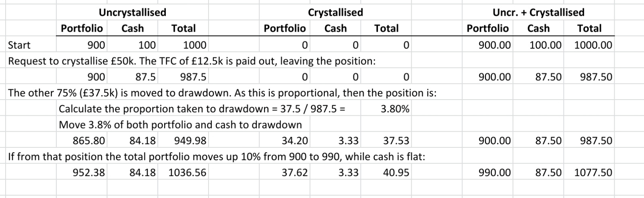Viewport: 644px width, 198px height.
Task: Click the cell showing 1036.56
Action: click(x=187, y=173)
